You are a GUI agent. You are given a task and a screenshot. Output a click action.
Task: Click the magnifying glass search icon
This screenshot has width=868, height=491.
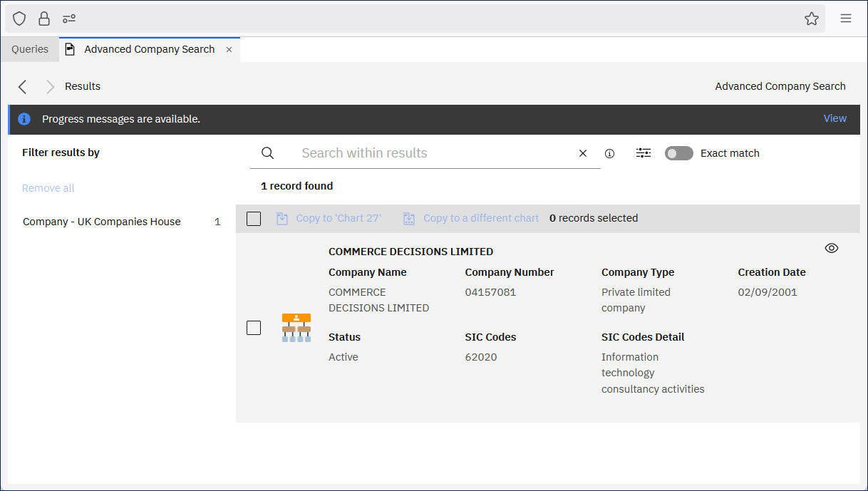pos(268,153)
